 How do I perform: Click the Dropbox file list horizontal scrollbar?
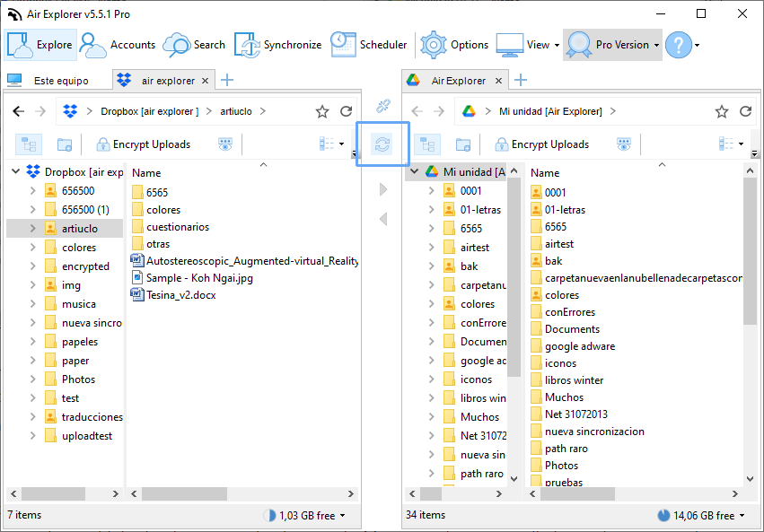point(184,494)
